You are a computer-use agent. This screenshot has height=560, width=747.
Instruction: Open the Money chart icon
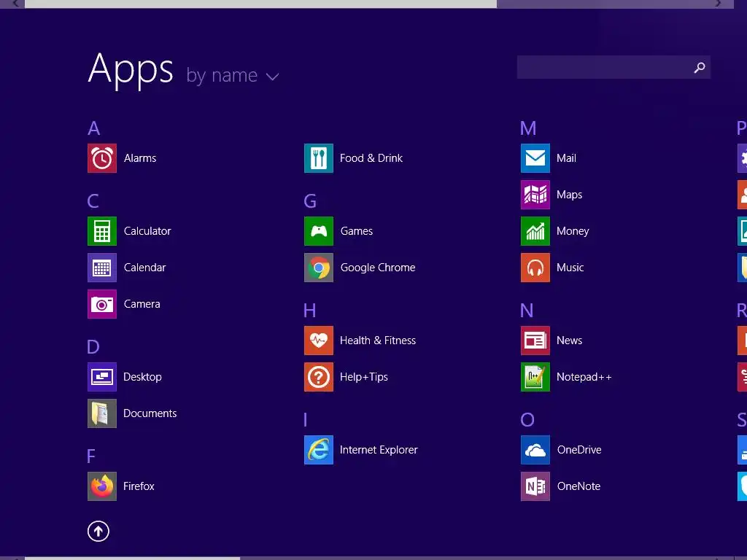535,231
